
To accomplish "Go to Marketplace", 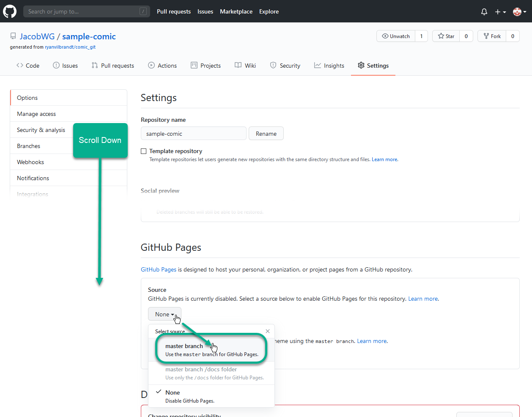I will point(236,11).
